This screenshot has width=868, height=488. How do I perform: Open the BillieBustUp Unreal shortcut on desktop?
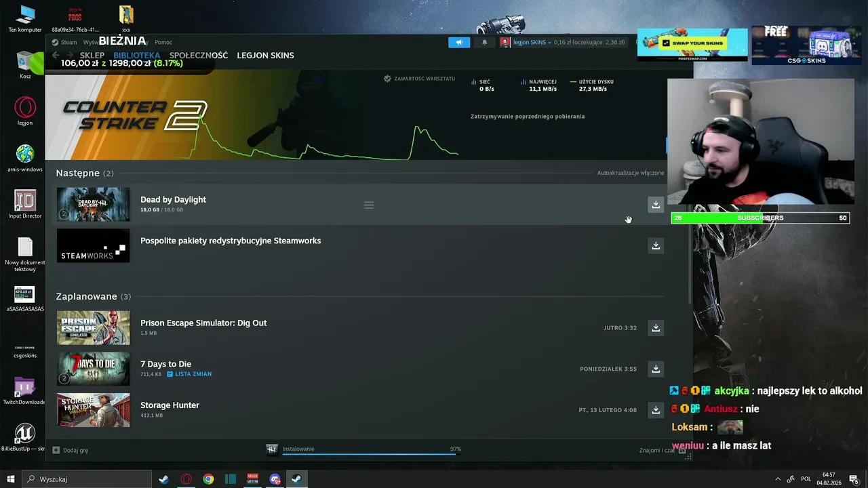25,438
